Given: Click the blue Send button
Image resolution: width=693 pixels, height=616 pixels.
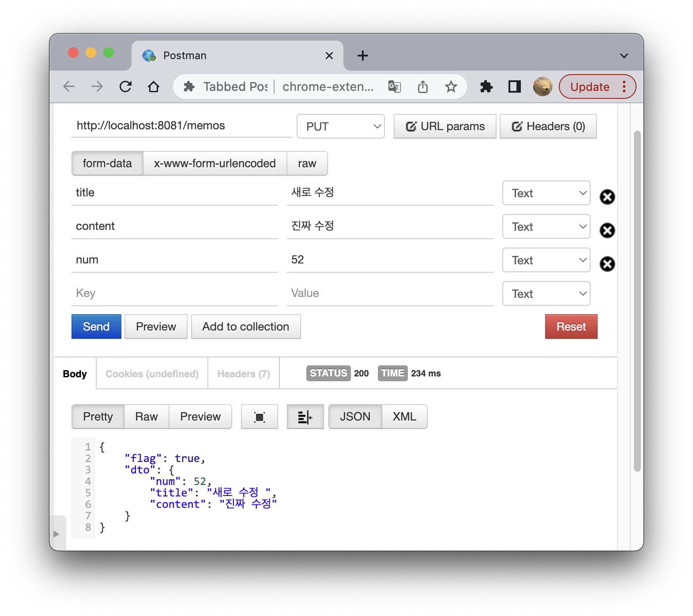Looking at the screenshot, I should coord(96,327).
